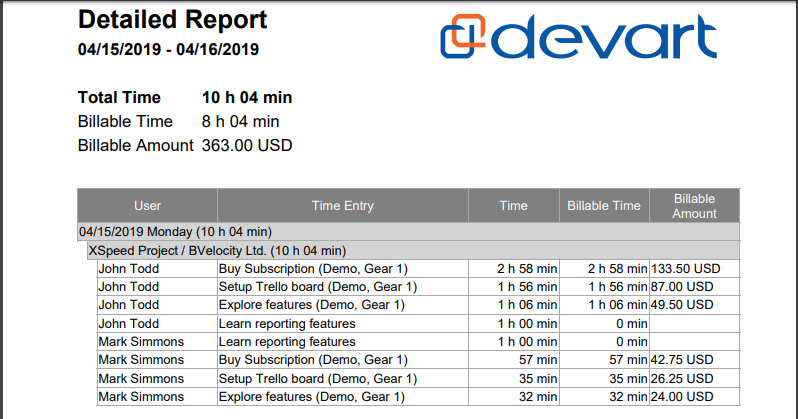Select the 'XSpeed Project / BVelocity Ltd.' group row
798x419 pixels.
coord(414,250)
